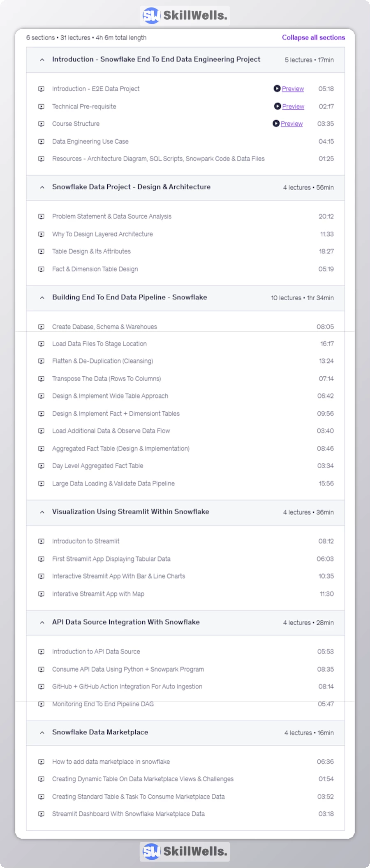Screen dimensions: 370x868
Task: Collapse the Snowflake Data Marketplace section
Action: tap(42, 733)
